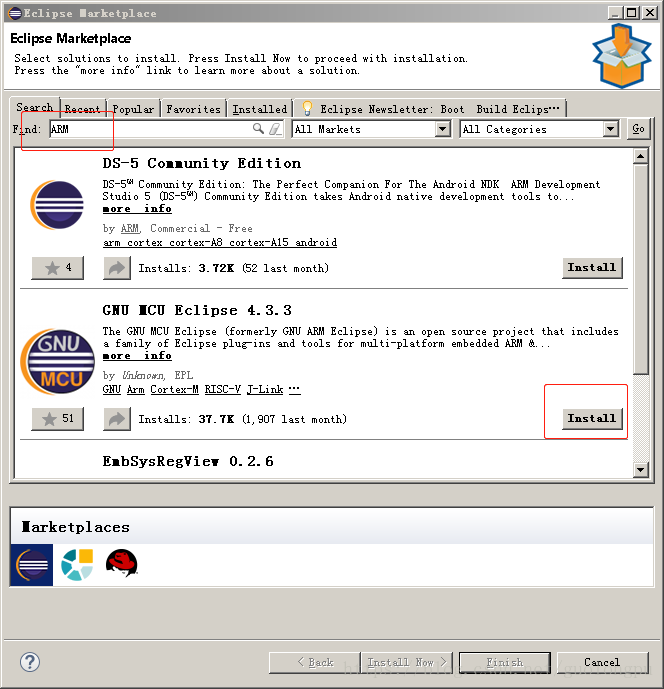Click the Cancel button

[x=602, y=662]
